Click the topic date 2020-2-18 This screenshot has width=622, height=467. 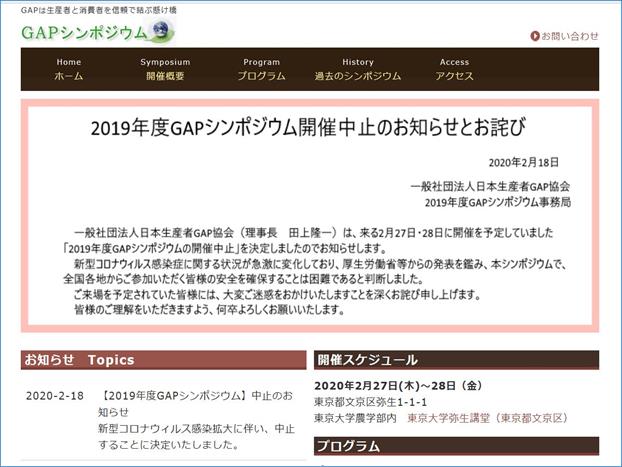pos(55,396)
